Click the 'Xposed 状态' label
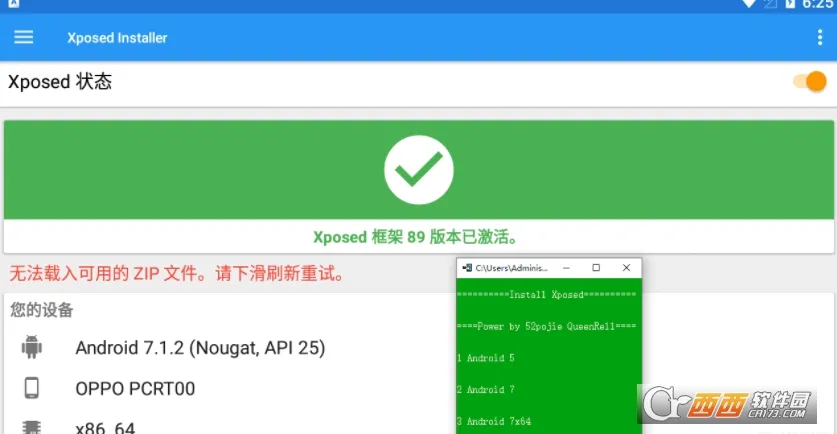The height and width of the screenshot is (434, 837). tap(60, 82)
